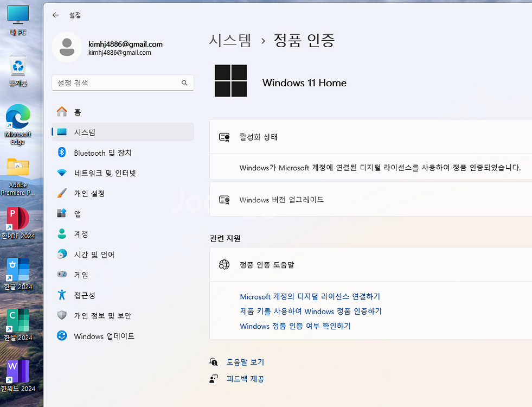Screen dimensions: 532x407
Task: Click the Gaming controller icon
Action: coord(62,274)
